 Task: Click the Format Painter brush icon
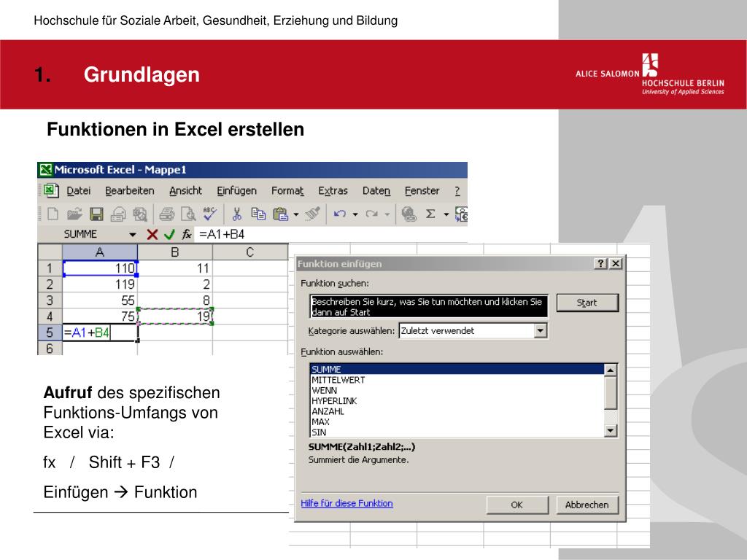[312, 214]
